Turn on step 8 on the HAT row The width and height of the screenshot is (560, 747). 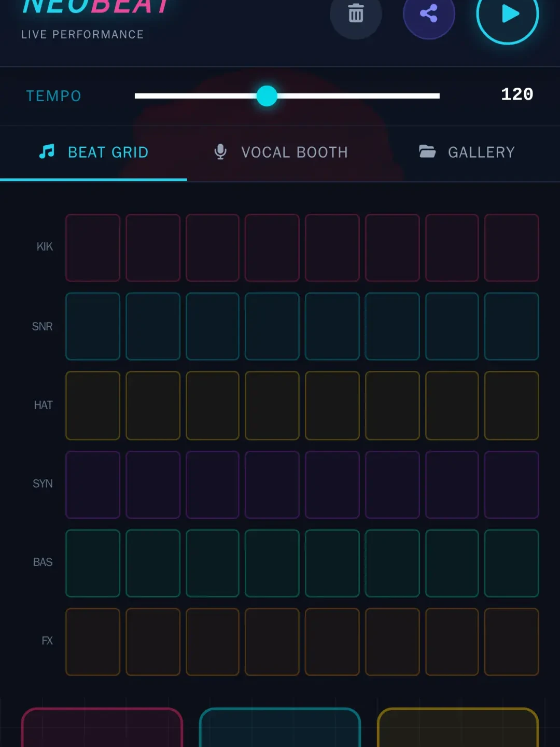[x=512, y=406]
